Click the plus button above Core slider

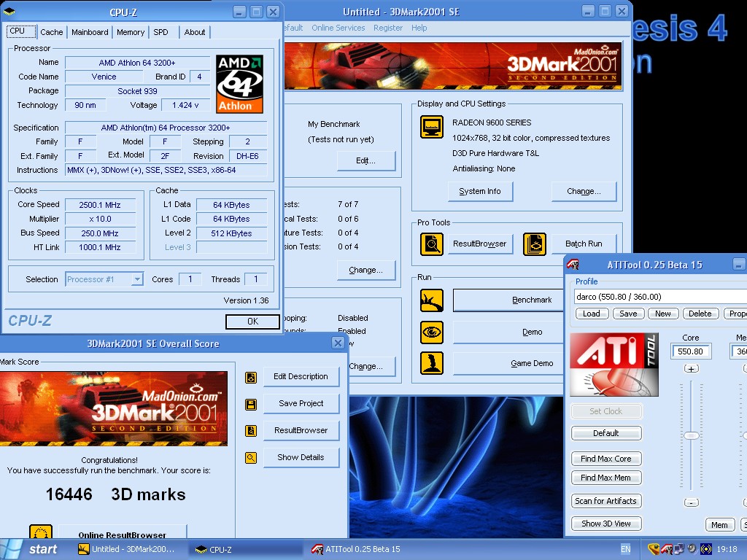click(692, 369)
